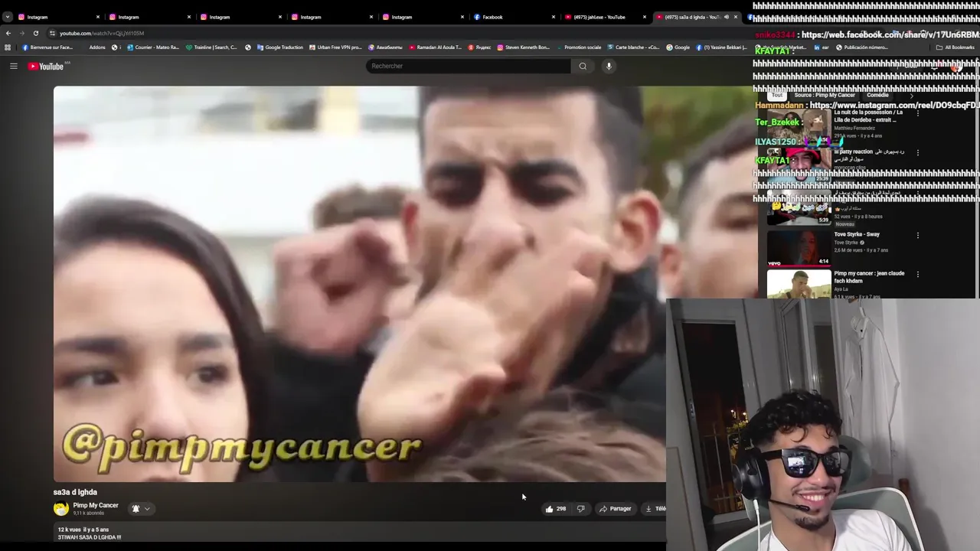Open the tab search dropdown arrow
Viewport: 980px width, 551px height.
click(8, 17)
